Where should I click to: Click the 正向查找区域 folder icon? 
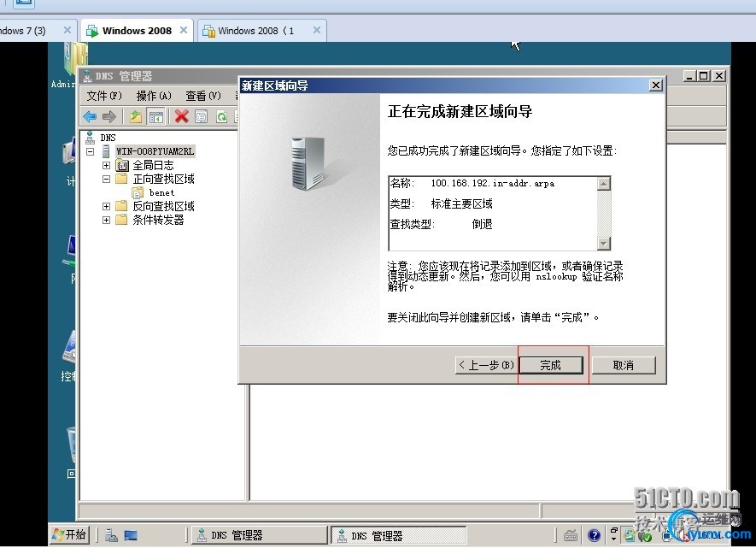tap(122, 179)
